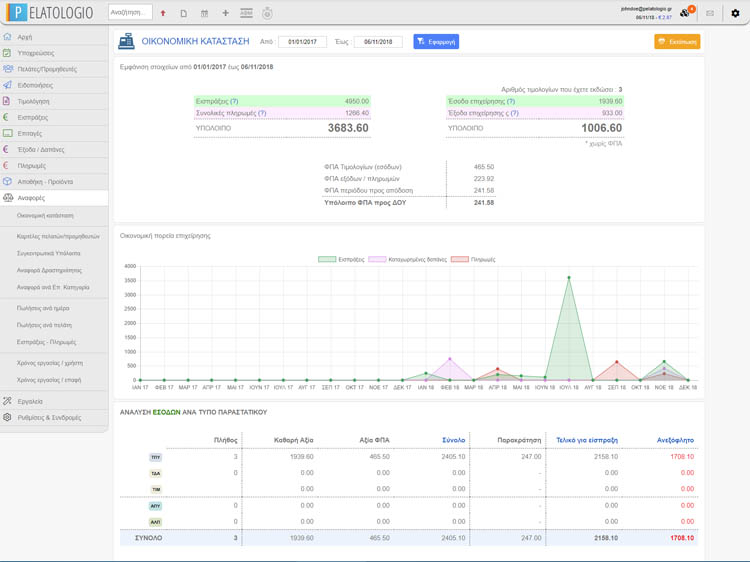Image resolution: width=750 pixels, height=562 pixels.
Task: Open Χρόνος εργασίας / επαφή report
Action: click(x=49, y=380)
